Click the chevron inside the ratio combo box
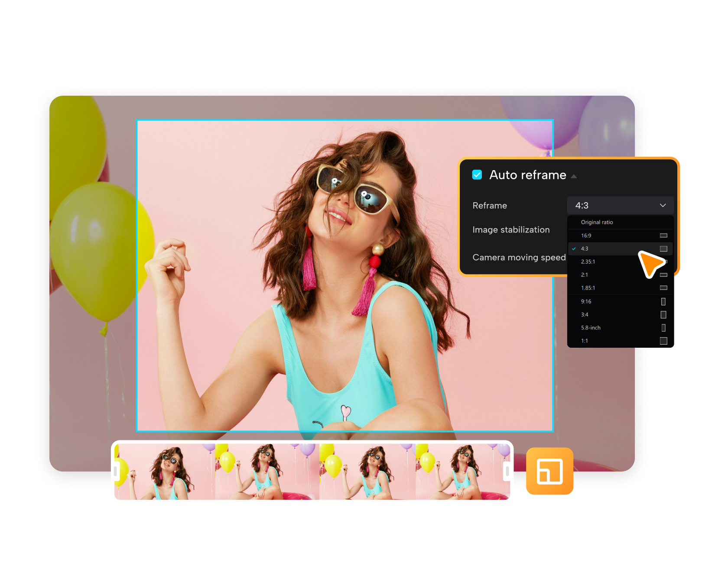Image resolution: width=728 pixels, height=582 pixels. [663, 205]
